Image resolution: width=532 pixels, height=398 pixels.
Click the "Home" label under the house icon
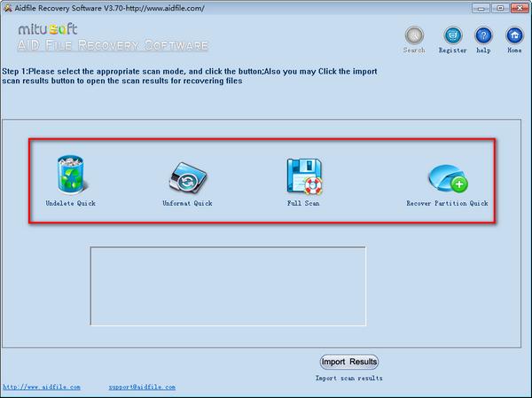tap(514, 51)
